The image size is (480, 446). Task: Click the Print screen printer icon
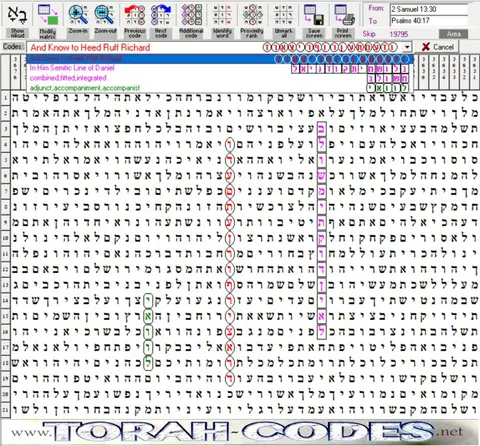[x=344, y=14]
